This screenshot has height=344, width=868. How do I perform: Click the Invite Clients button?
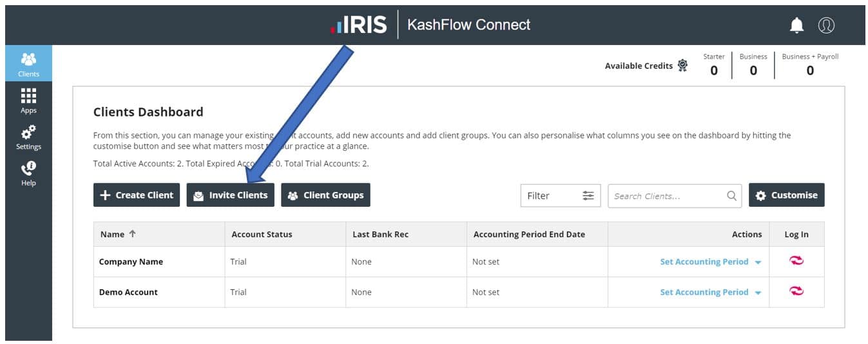pos(231,195)
